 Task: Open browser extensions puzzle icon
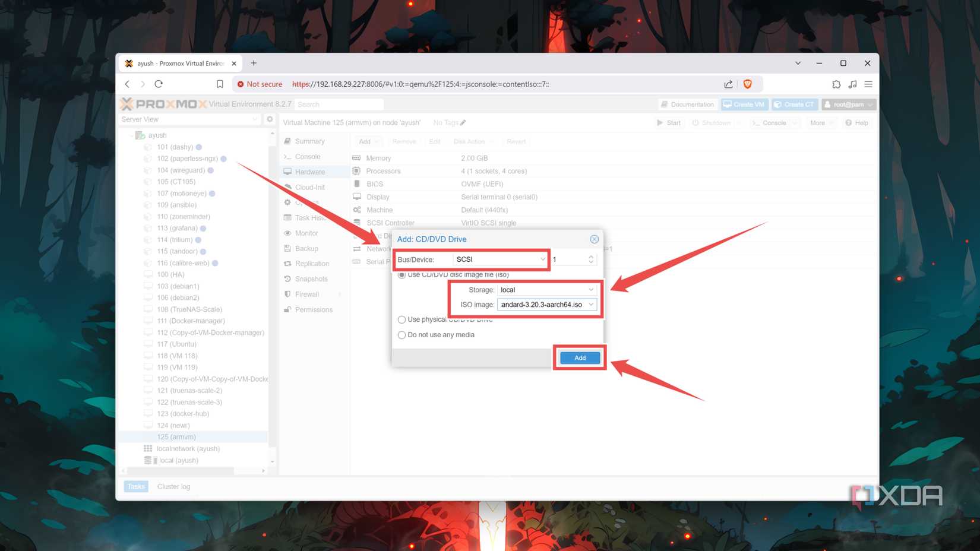pos(836,84)
